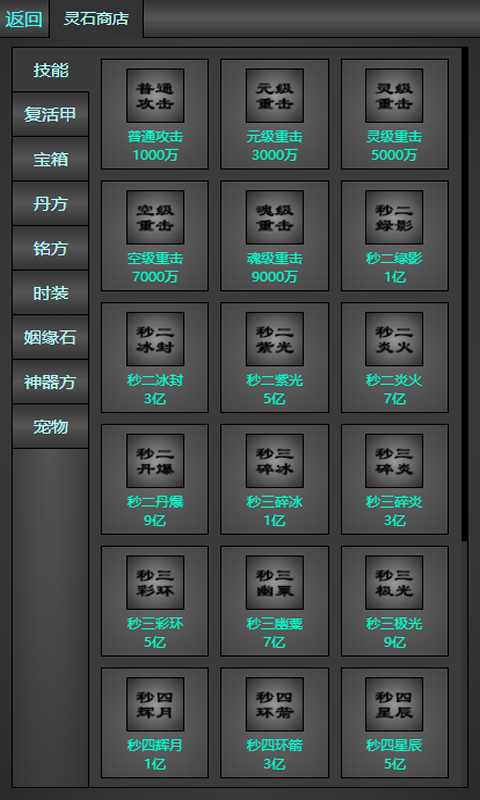The image size is (480, 800).
Task: Click the 普通攻击 item name text
Action: (x=155, y=137)
